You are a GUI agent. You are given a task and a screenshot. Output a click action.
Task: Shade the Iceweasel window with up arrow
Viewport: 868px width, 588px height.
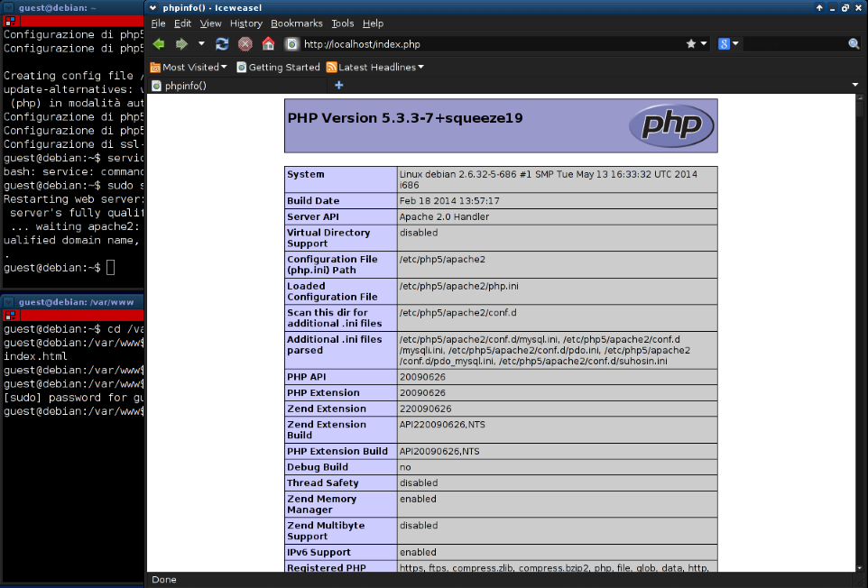tap(819, 8)
